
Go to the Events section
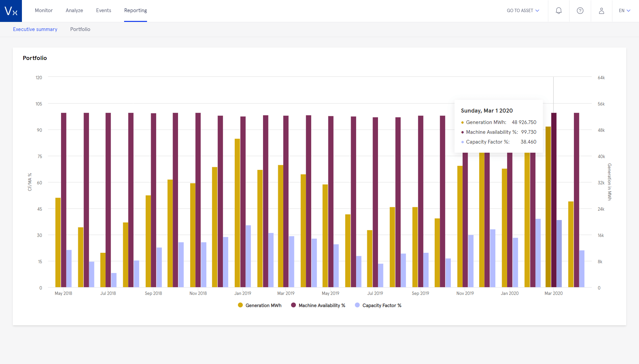pyautogui.click(x=104, y=10)
